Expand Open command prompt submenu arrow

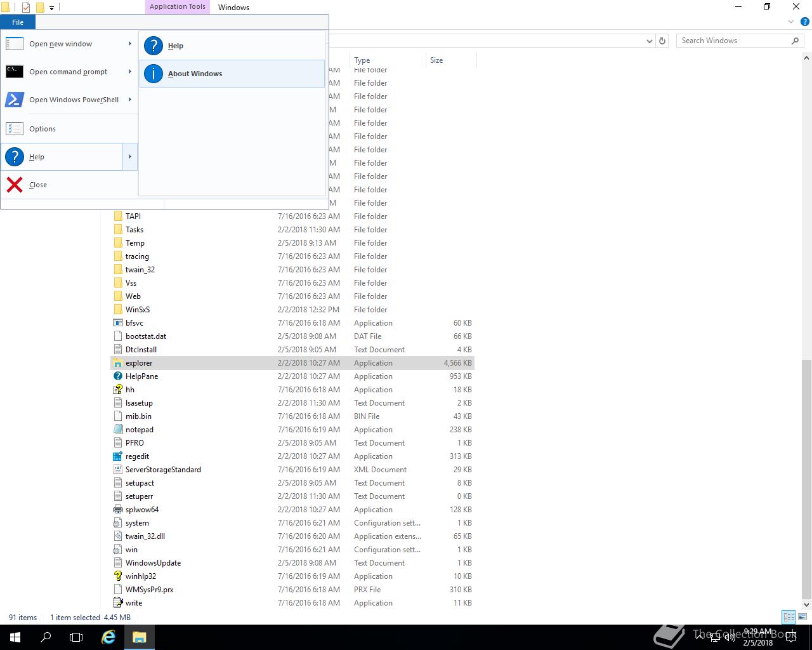[x=129, y=72]
